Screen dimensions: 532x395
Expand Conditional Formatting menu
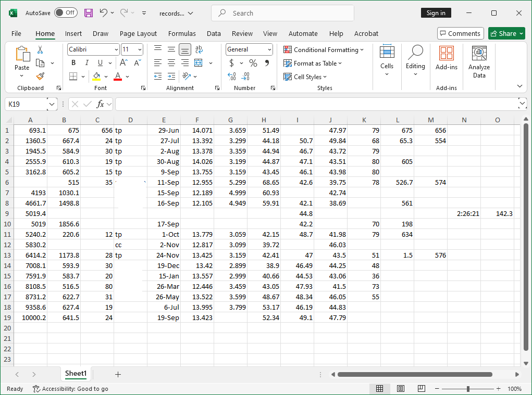pos(324,50)
